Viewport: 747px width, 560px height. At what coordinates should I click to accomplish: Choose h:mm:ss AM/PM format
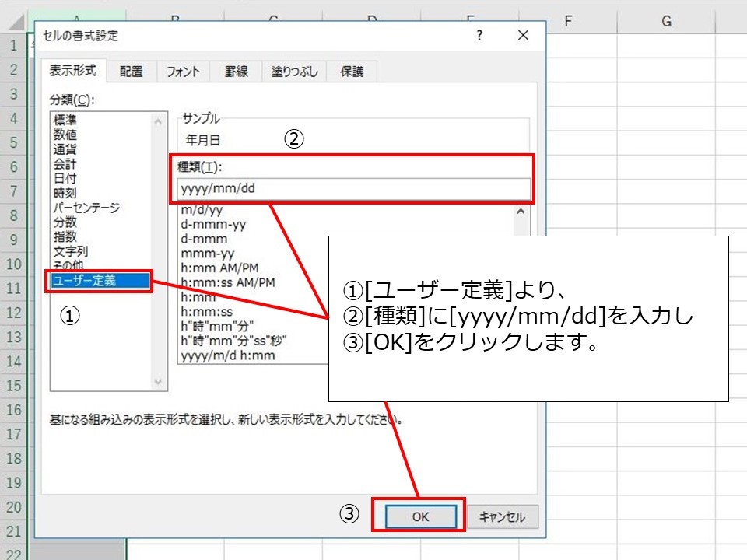pos(227,282)
